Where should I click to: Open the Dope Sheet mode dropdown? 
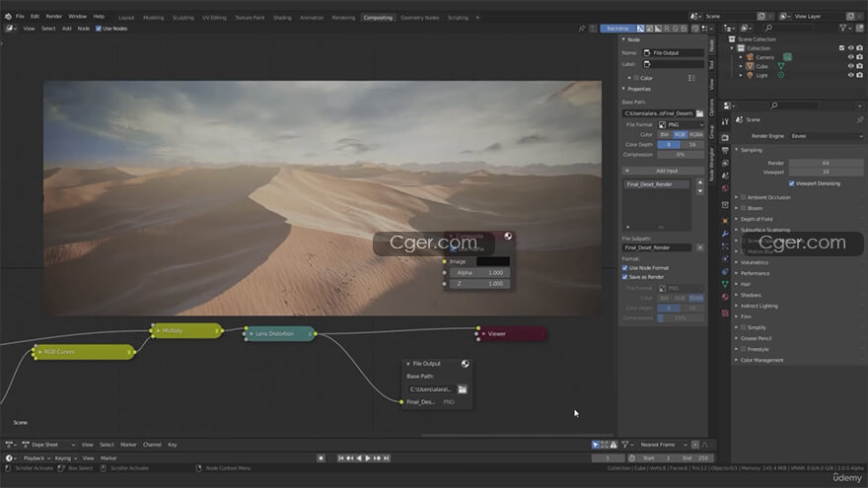coord(48,445)
